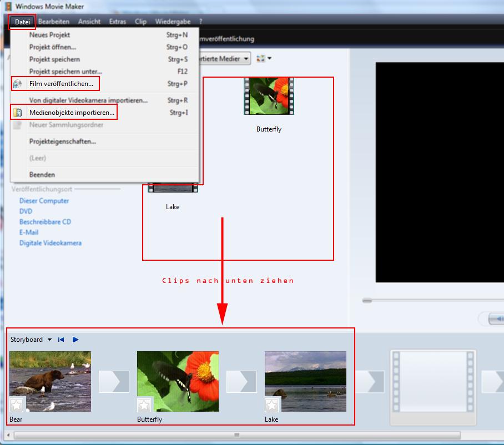
Task: Select the Butterfly storyboard clip
Action: [178, 381]
